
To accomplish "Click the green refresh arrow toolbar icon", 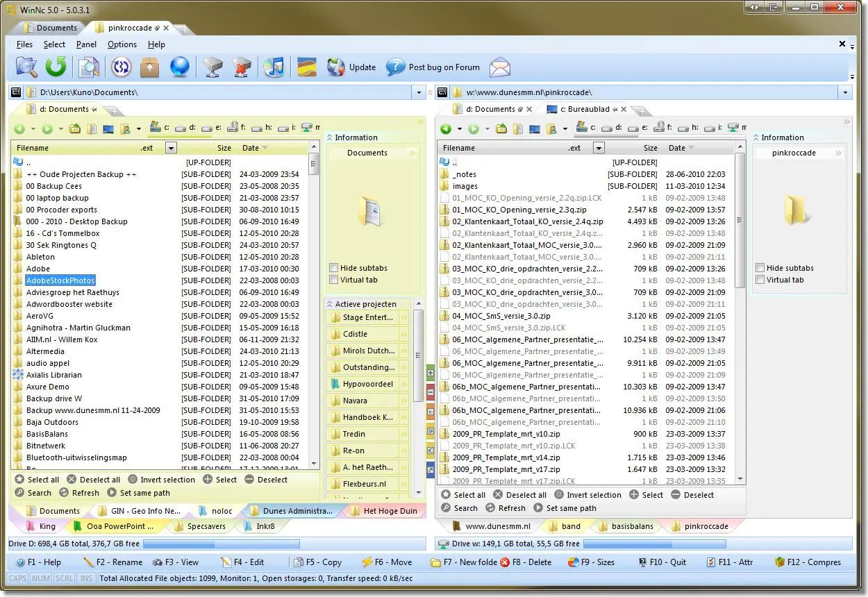I will 56,67.
